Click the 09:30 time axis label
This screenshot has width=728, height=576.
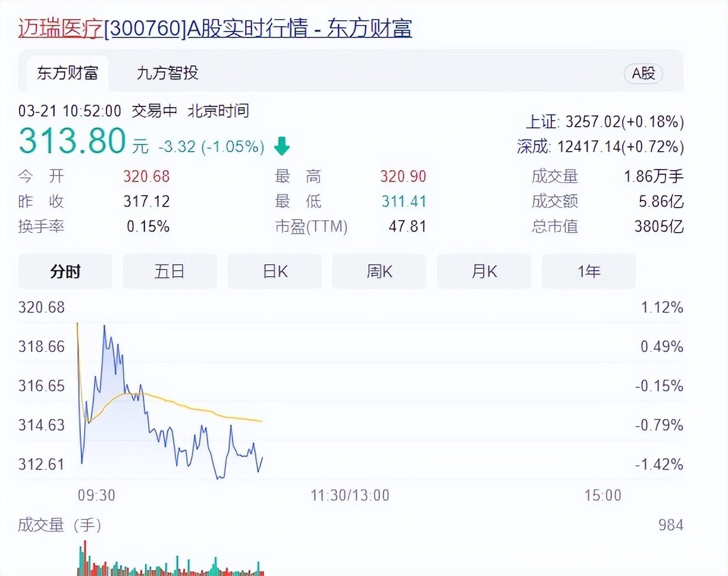coord(96,494)
